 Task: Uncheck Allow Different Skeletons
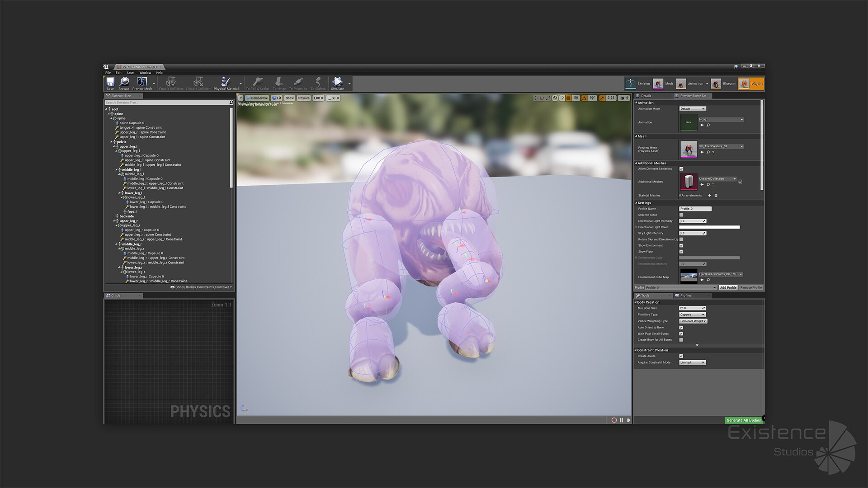coord(681,169)
